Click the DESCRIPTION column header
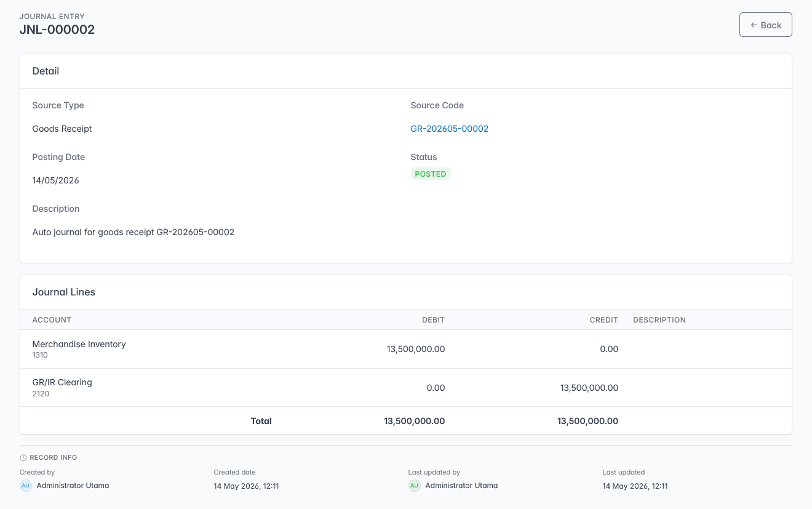The image size is (812, 509). tap(659, 320)
